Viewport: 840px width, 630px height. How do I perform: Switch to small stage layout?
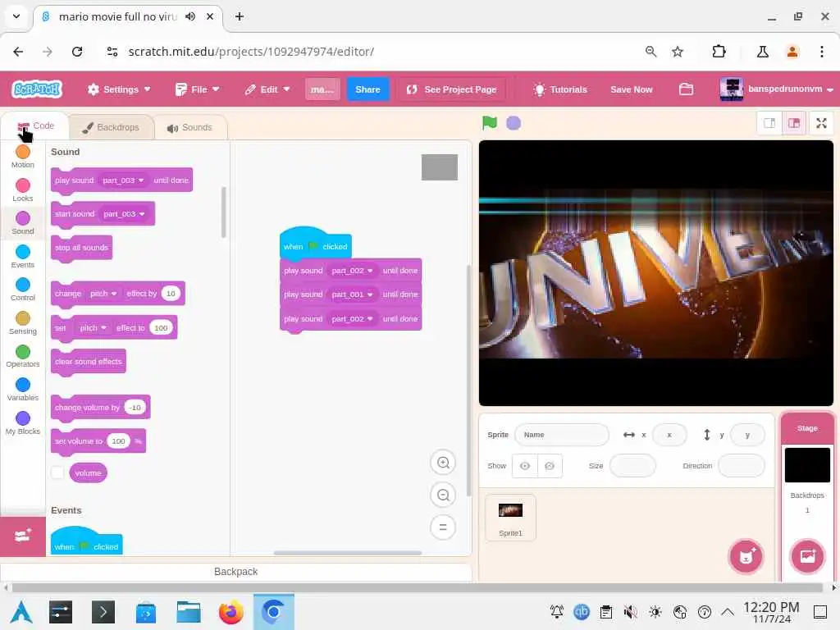pos(769,123)
